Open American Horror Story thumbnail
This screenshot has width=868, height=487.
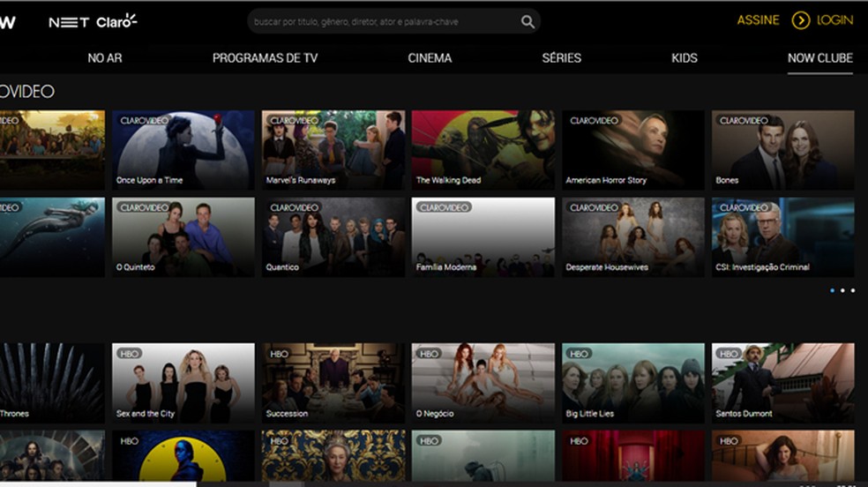coord(633,150)
